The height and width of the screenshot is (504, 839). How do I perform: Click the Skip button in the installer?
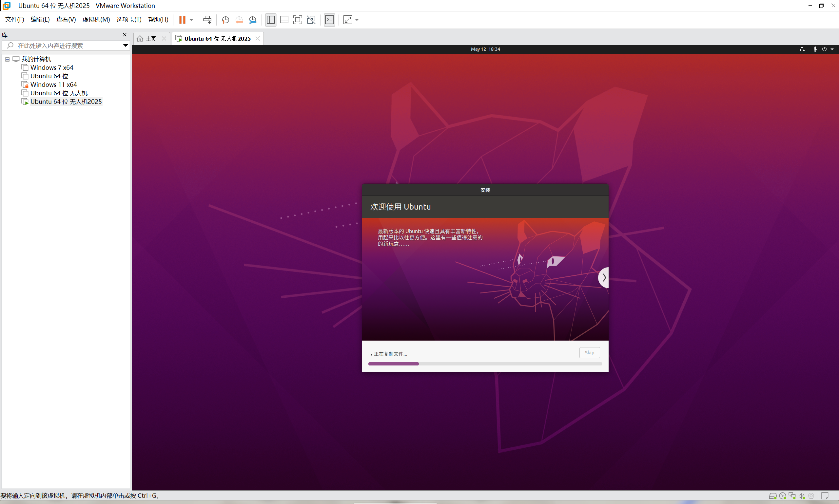589,352
